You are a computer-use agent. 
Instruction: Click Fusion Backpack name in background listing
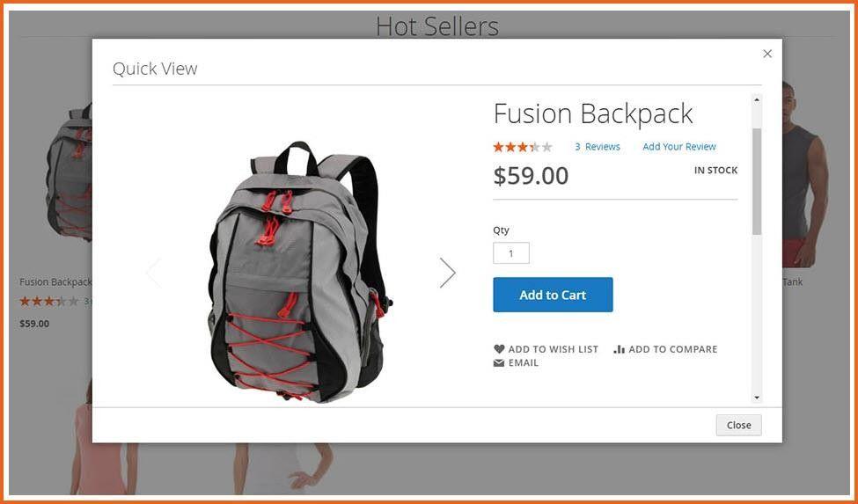[55, 282]
